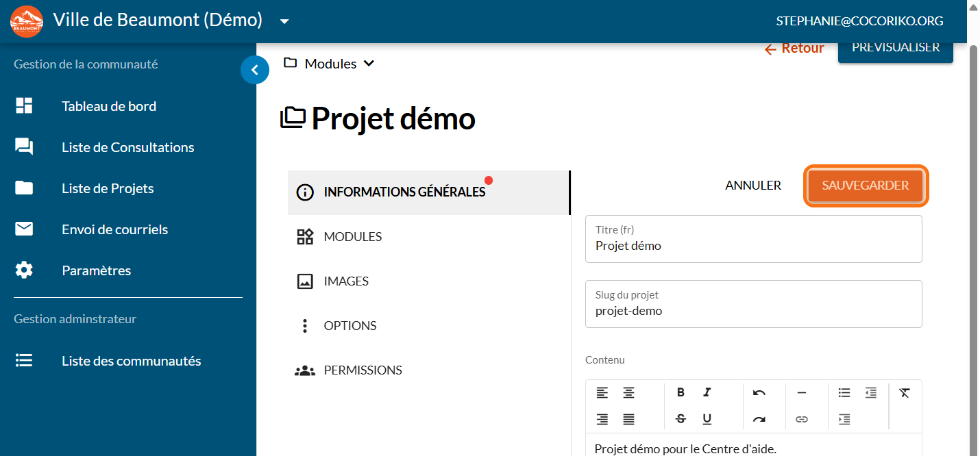Click the undo arrow in the editor toolbar
This screenshot has height=456, width=980.
point(759,392)
